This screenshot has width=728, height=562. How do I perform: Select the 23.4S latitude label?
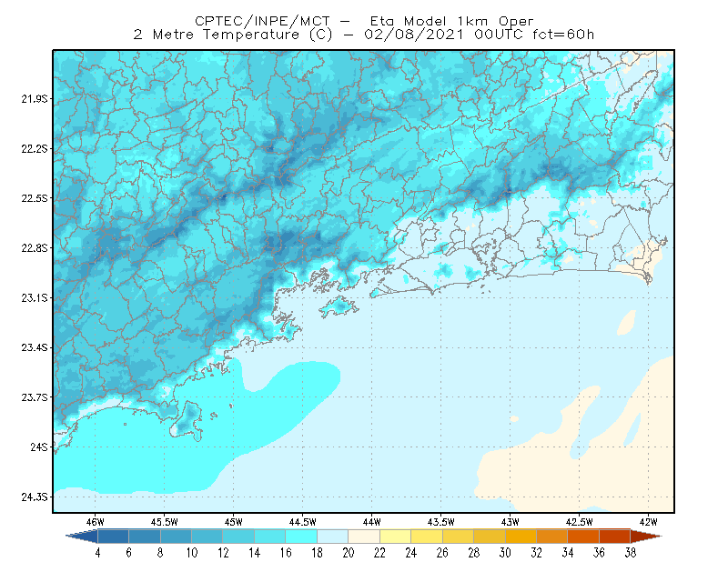coord(35,347)
